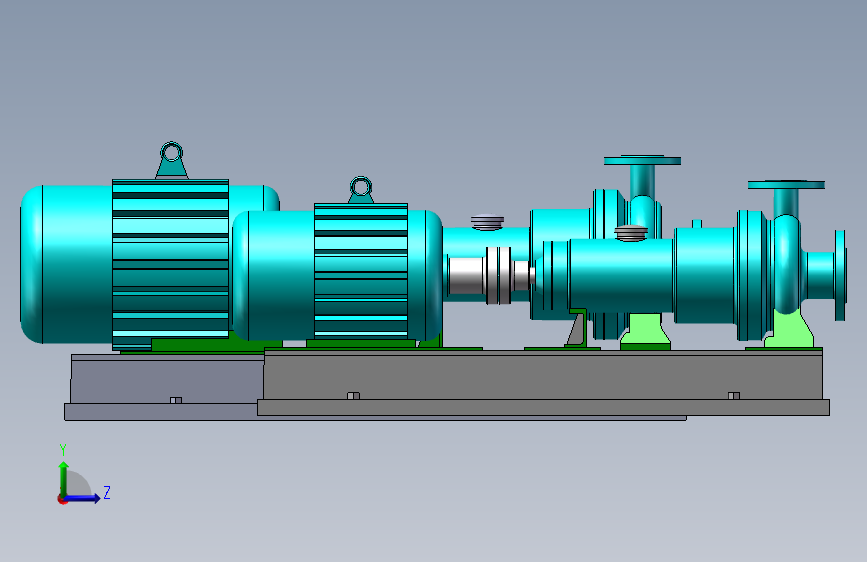The image size is (867, 562).
Task: Select the top discharge flange of the front pump
Action: click(x=786, y=184)
